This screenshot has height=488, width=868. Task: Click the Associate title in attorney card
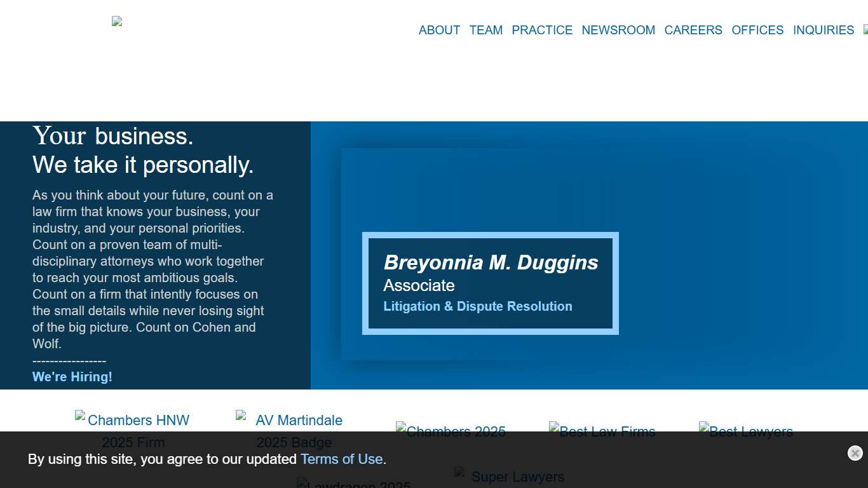419,285
